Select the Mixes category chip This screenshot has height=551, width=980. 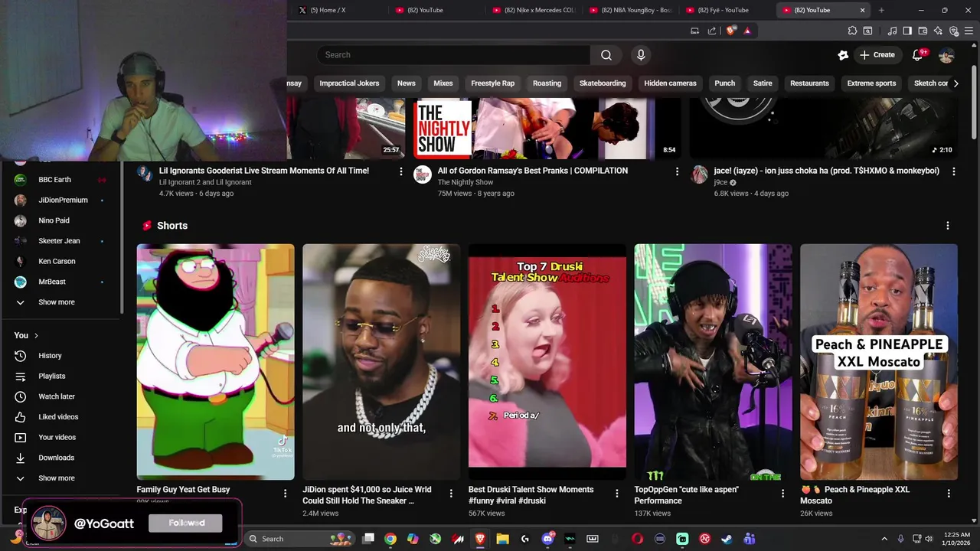443,83
